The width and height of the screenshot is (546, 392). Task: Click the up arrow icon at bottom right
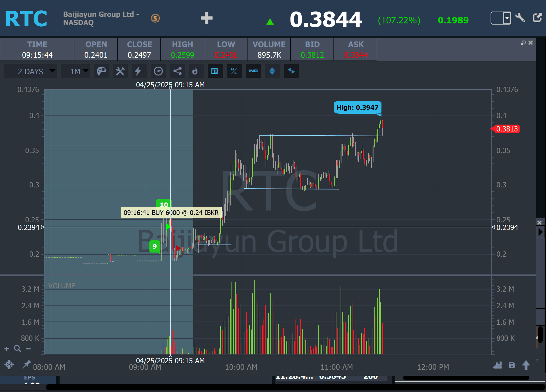coord(526,365)
